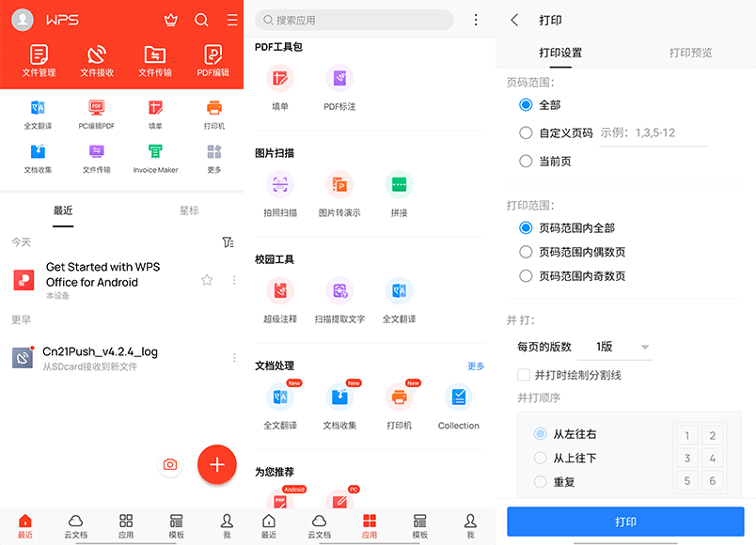Tap the 更多 link in 文档处理

coord(476,366)
